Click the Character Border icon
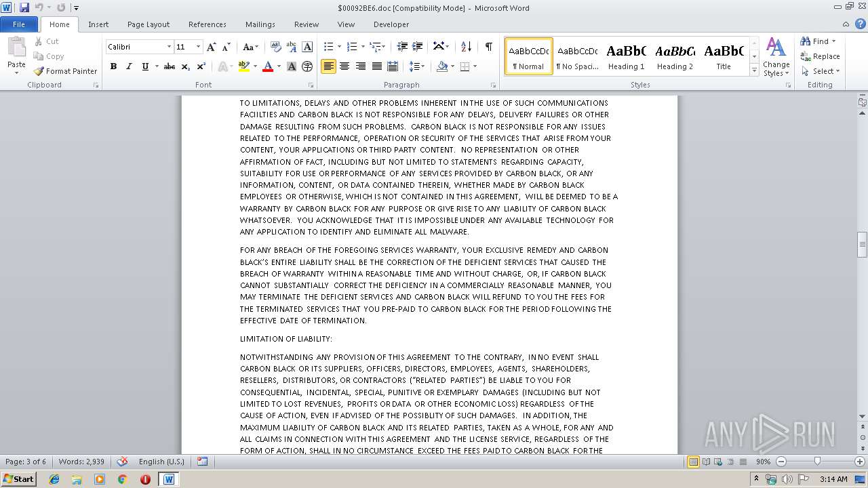 pos(307,47)
